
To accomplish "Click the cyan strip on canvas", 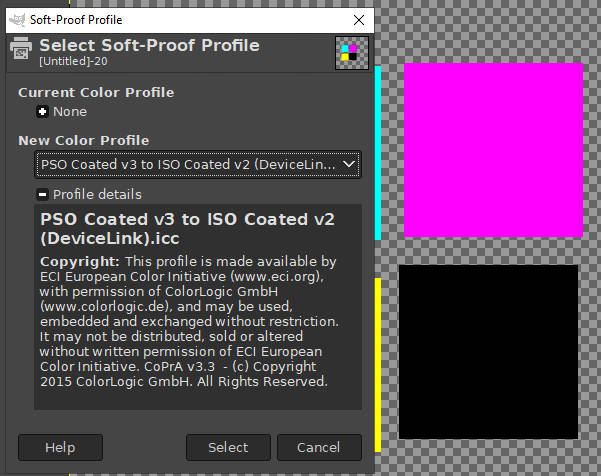I will pos(378,153).
